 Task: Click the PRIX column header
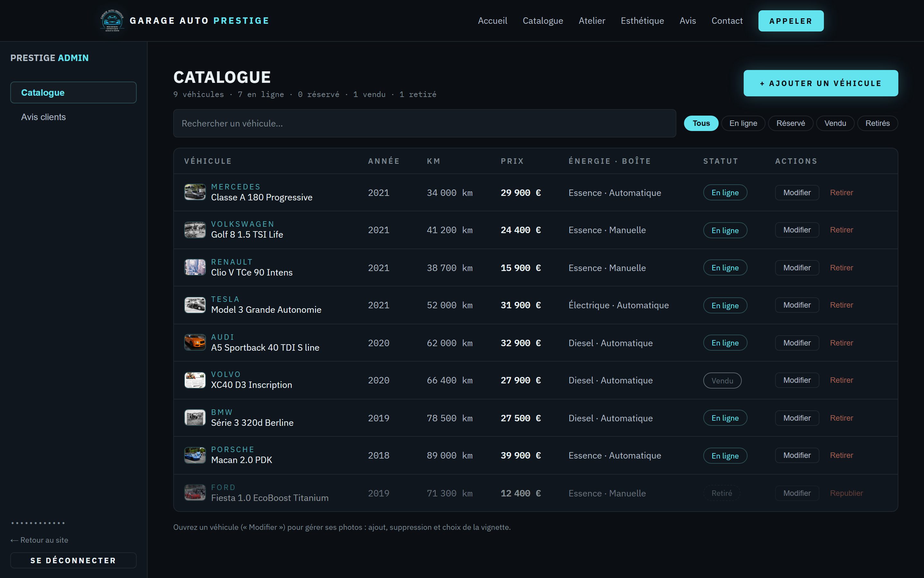pyautogui.click(x=512, y=161)
